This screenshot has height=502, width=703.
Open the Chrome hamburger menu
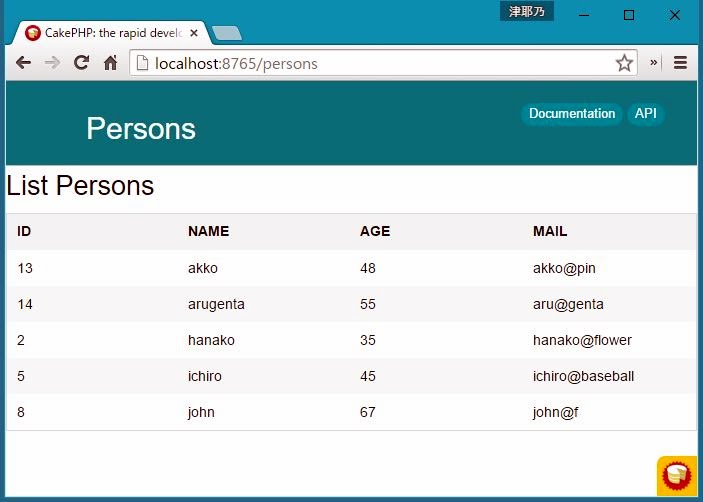click(x=681, y=63)
